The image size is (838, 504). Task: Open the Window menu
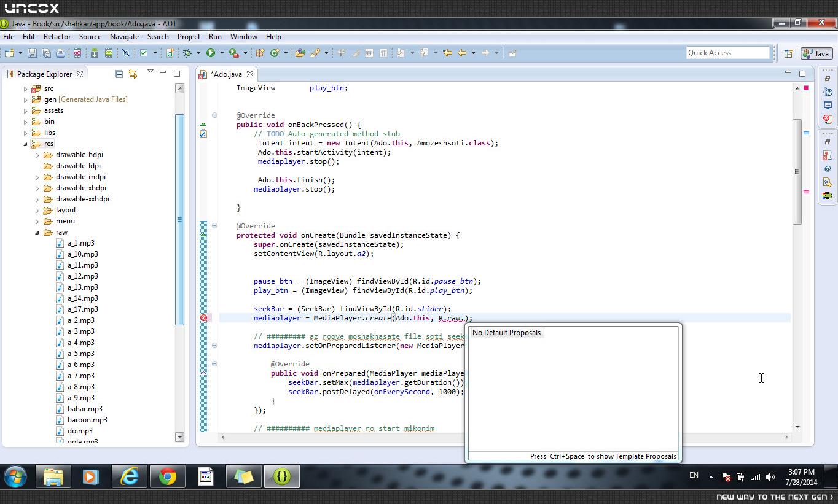(244, 37)
